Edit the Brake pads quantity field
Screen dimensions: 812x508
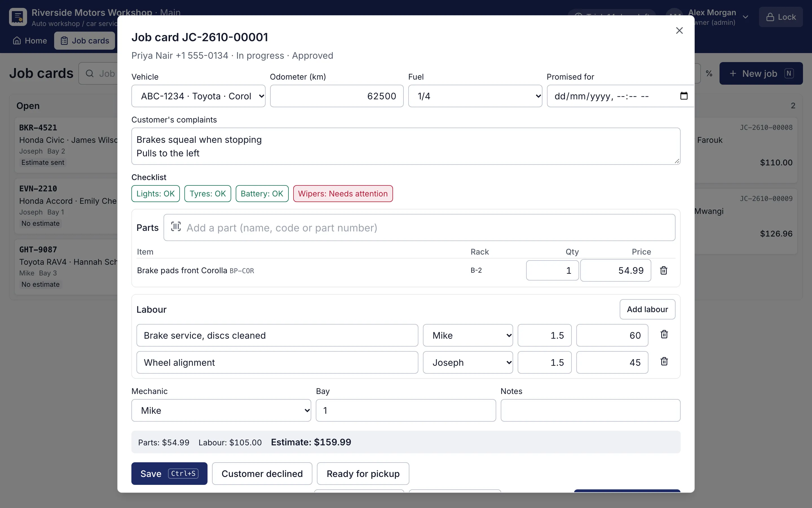(552, 270)
